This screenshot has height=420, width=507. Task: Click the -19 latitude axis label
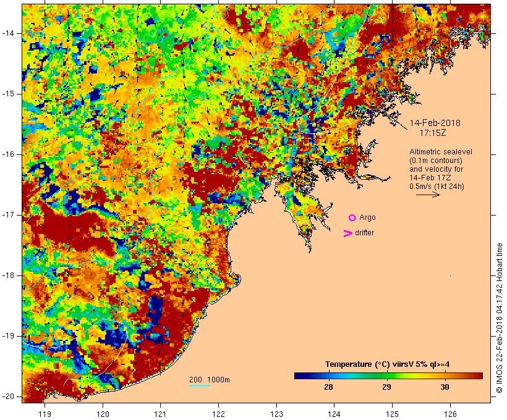[8, 336]
